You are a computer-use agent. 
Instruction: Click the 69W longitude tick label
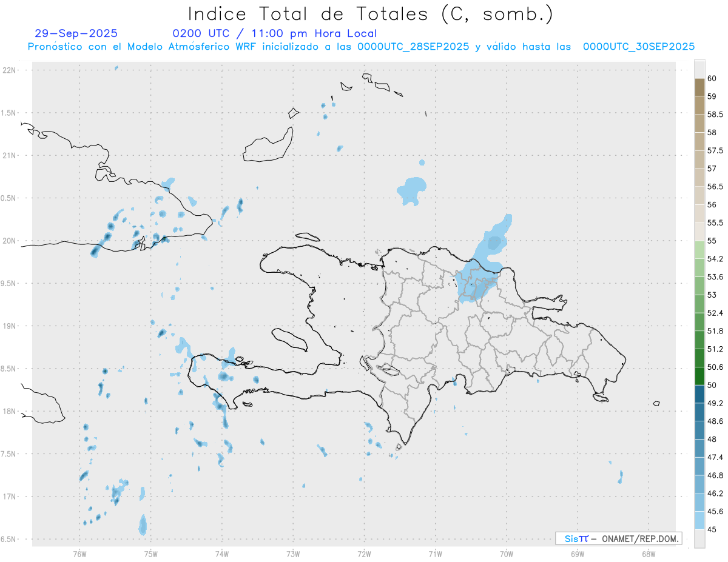pos(577,554)
